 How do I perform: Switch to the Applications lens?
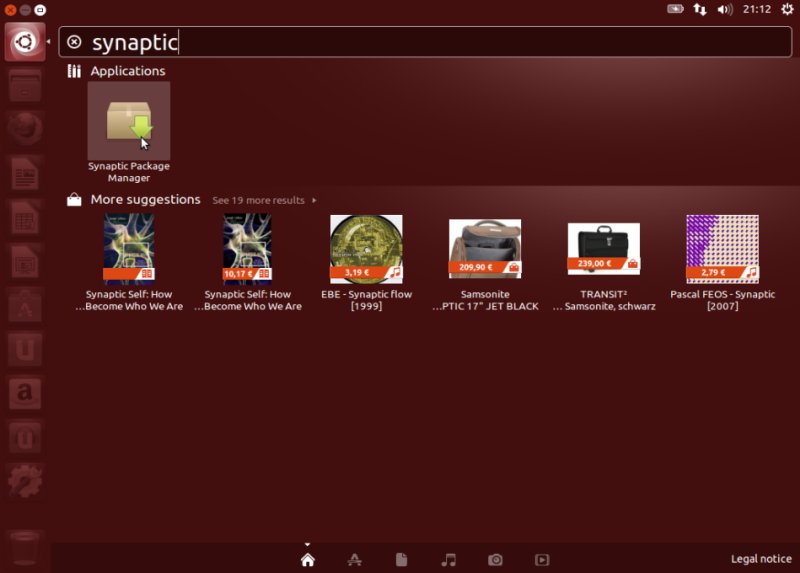355,560
